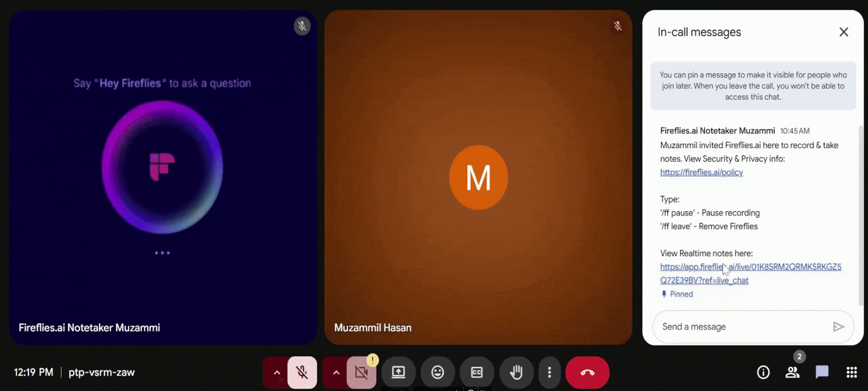The image size is (868, 391).
Task: Click the yellow camera warning badge
Action: [373, 360]
